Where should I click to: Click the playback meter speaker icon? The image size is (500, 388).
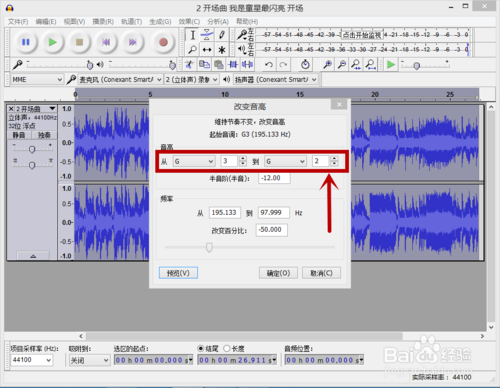242,50
